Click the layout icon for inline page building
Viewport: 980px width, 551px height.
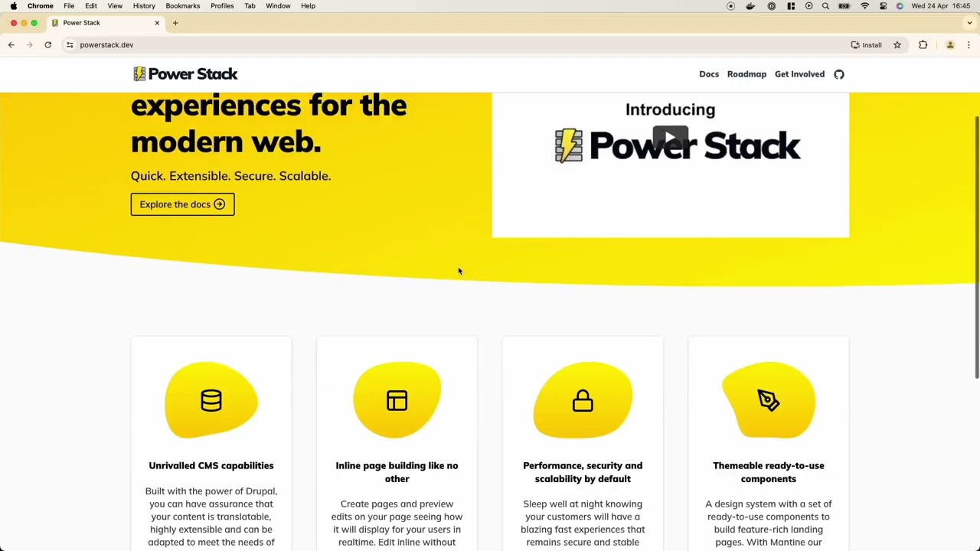click(397, 400)
